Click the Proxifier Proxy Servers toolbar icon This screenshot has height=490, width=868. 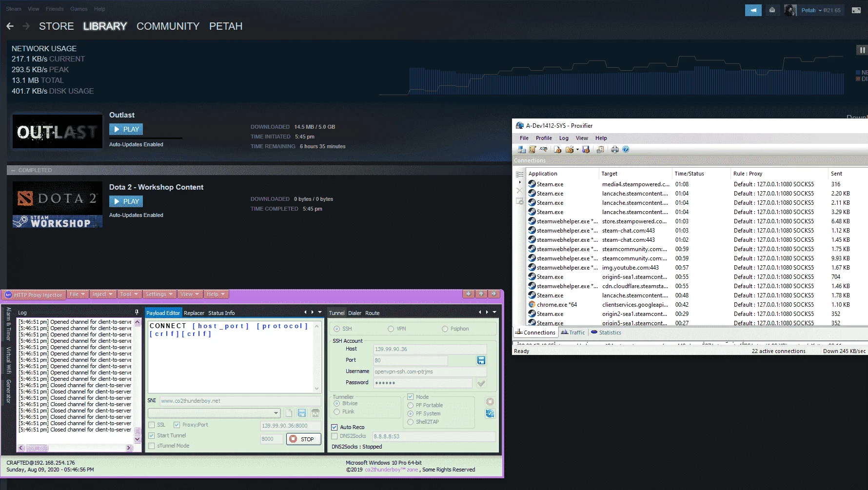point(522,150)
